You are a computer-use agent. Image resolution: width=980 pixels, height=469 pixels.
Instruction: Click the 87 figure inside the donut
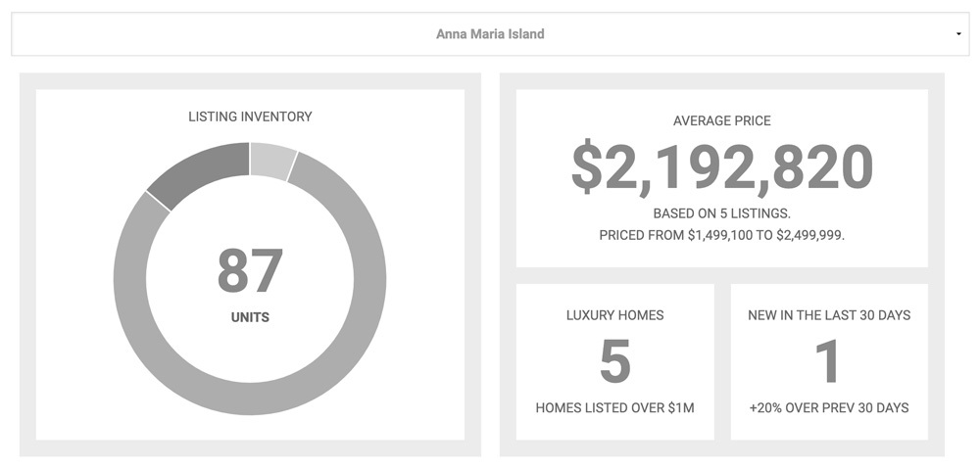(250, 271)
